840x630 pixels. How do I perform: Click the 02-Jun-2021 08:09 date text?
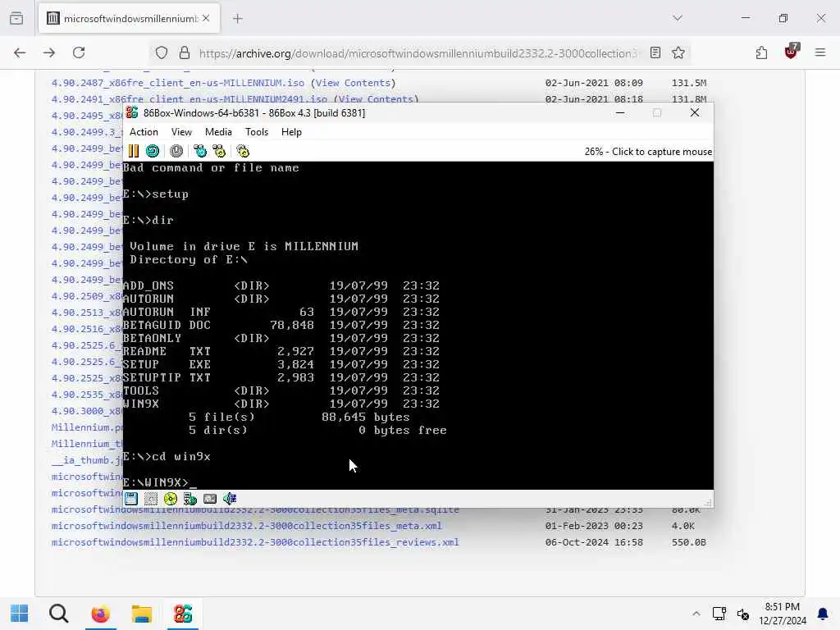click(594, 83)
